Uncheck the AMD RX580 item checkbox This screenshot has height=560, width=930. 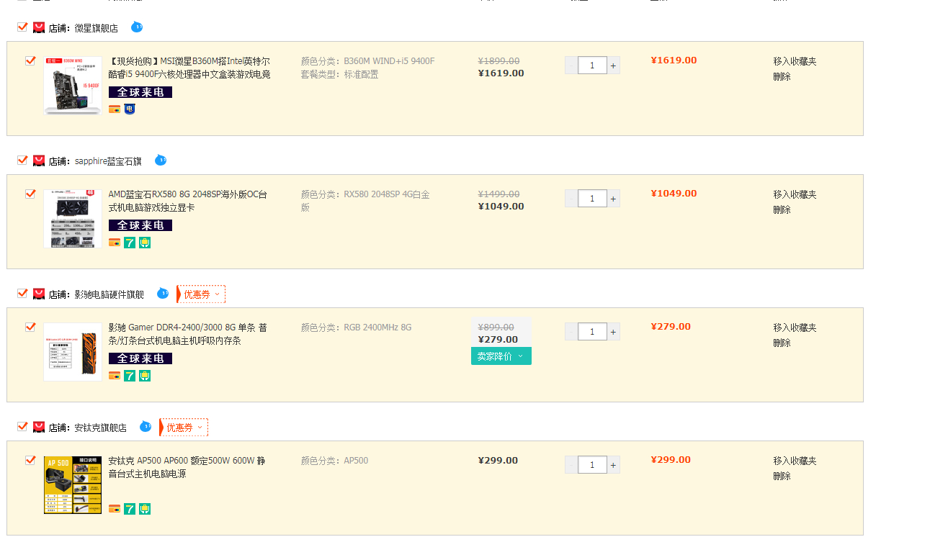30,194
